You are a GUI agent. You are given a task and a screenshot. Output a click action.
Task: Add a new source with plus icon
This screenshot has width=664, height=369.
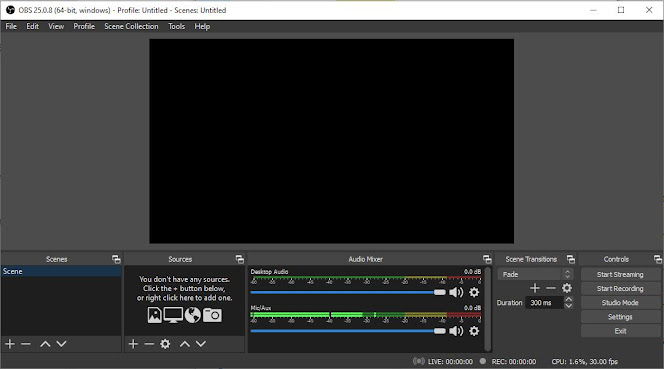click(x=133, y=344)
